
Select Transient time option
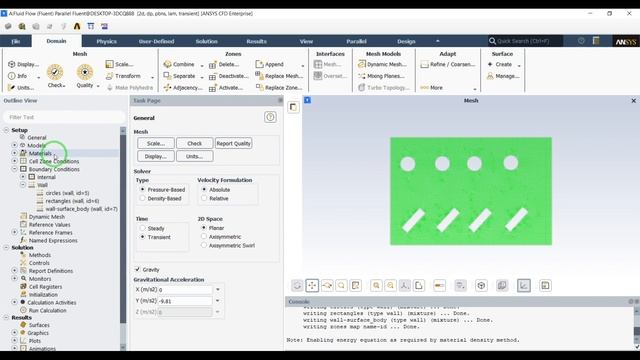point(142,237)
